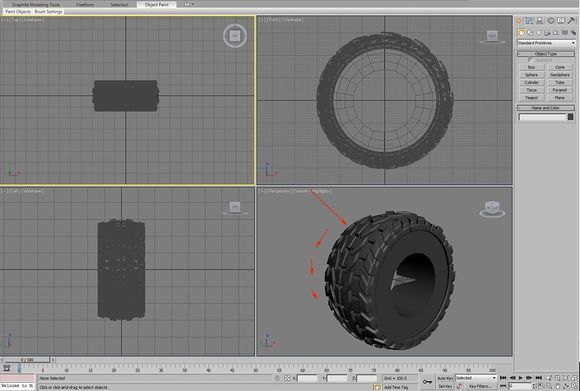
Task: Click the object color swatch
Action: pos(571,117)
